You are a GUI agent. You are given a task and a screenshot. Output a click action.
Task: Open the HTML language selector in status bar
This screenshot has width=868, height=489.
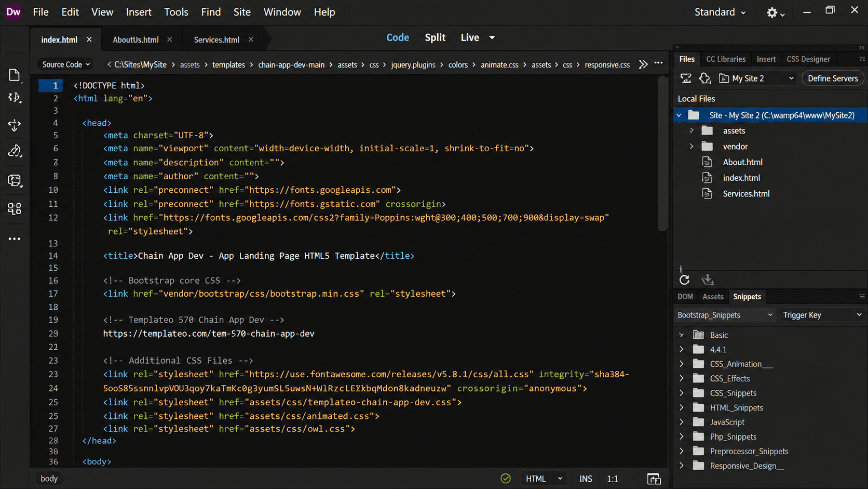point(544,479)
